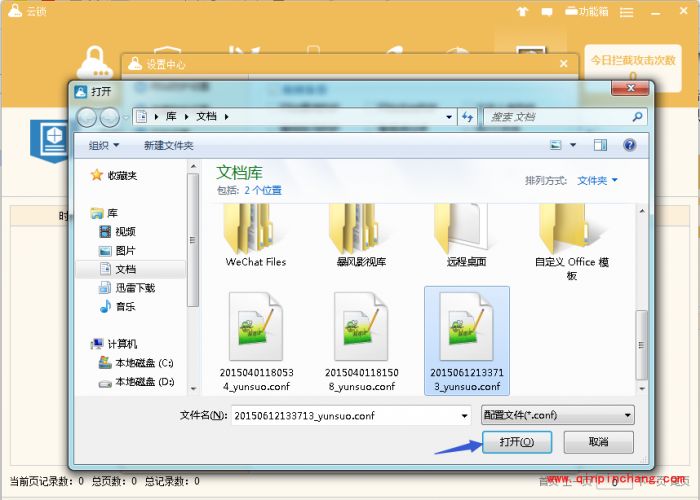This screenshot has width=700, height=500.
Task: Click the change view icon
Action: tap(556, 145)
